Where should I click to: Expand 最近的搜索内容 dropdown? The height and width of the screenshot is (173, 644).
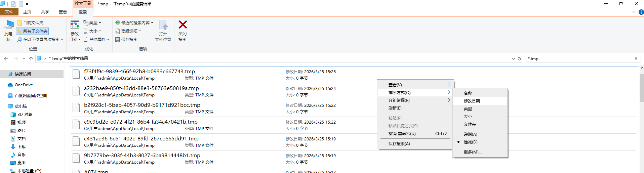(x=134, y=23)
